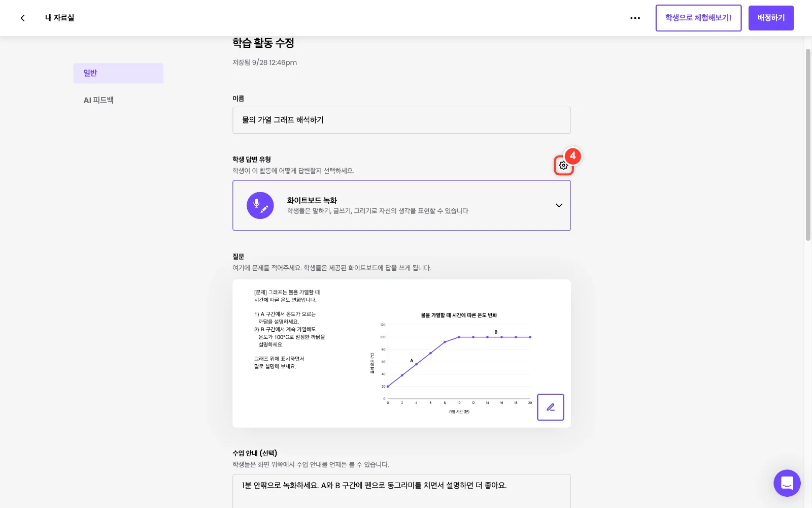Click the purple microphone whiteboard icon
Image resolution: width=812 pixels, height=508 pixels.
260,205
